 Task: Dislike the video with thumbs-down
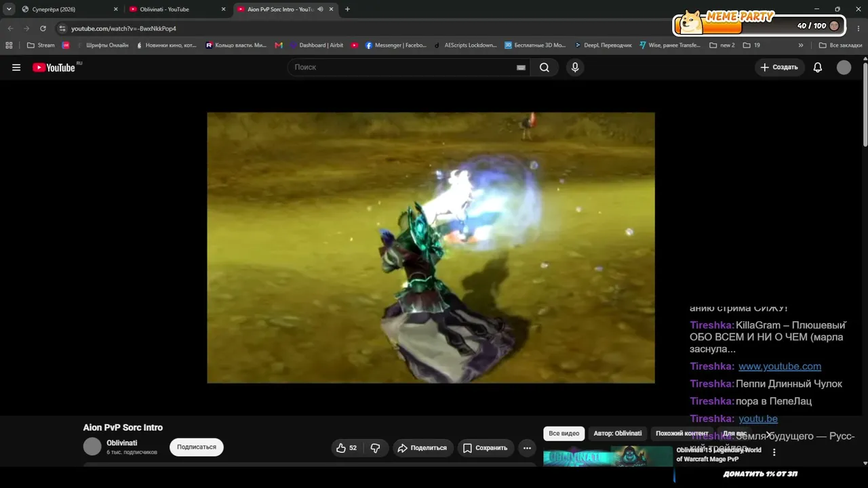click(375, 448)
